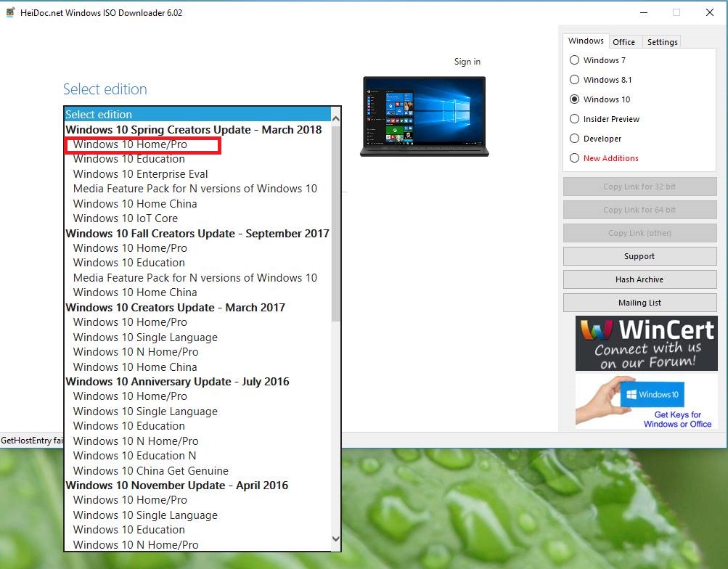Close the ISO Downloader window
The height and width of the screenshot is (569, 728).
[709, 12]
